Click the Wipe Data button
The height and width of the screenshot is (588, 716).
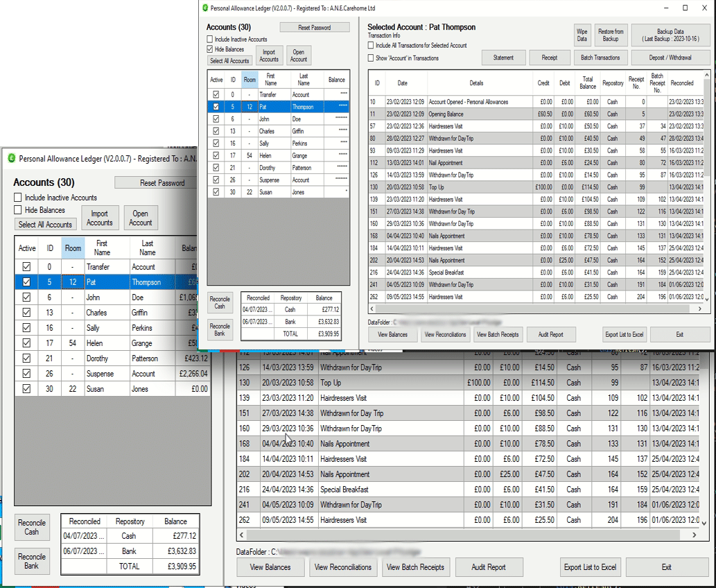click(582, 35)
